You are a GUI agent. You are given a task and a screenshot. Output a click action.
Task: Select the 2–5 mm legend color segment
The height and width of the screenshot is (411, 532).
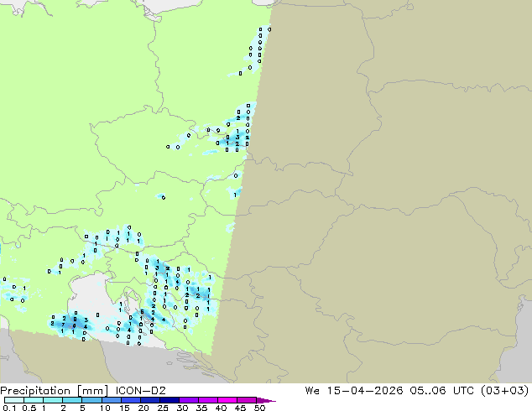pyautogui.click(x=72, y=400)
